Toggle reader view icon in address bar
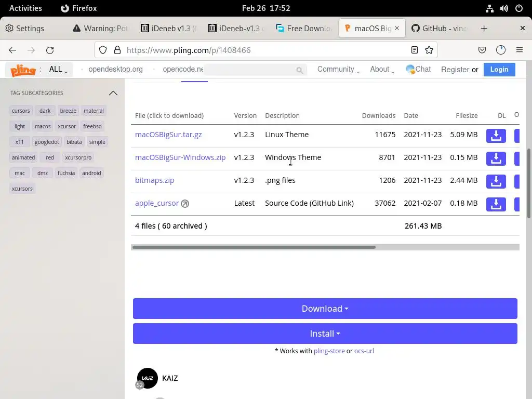Screen dimensions: 532x399 pyautogui.click(x=414, y=50)
